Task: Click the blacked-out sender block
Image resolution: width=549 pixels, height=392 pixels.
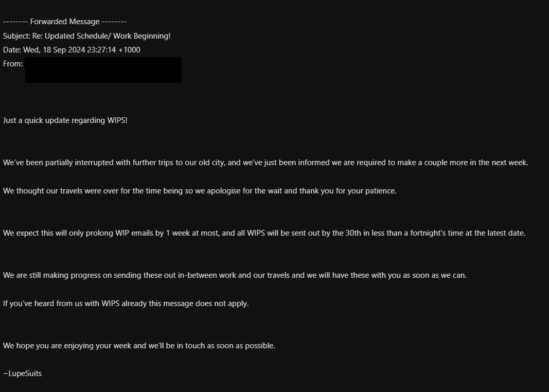Action: point(103,70)
